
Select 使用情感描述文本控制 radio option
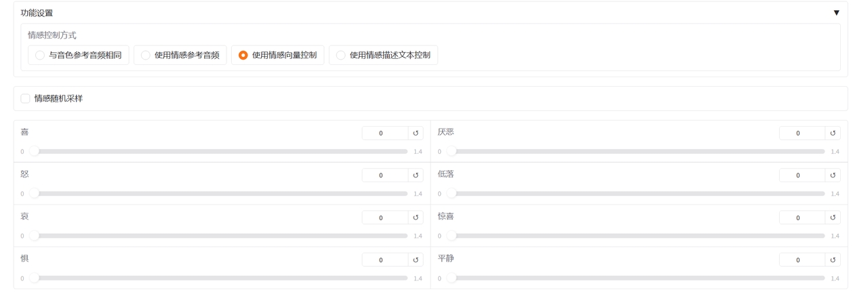(341, 56)
